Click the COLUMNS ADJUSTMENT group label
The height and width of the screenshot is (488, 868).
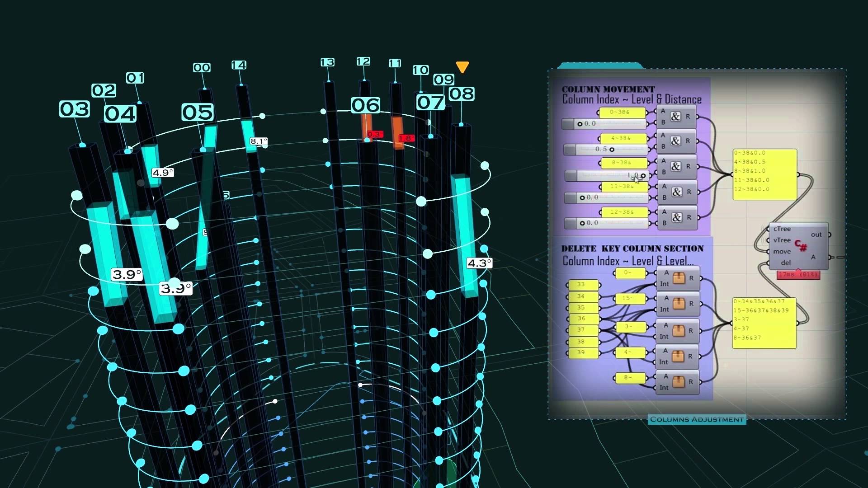point(697,420)
